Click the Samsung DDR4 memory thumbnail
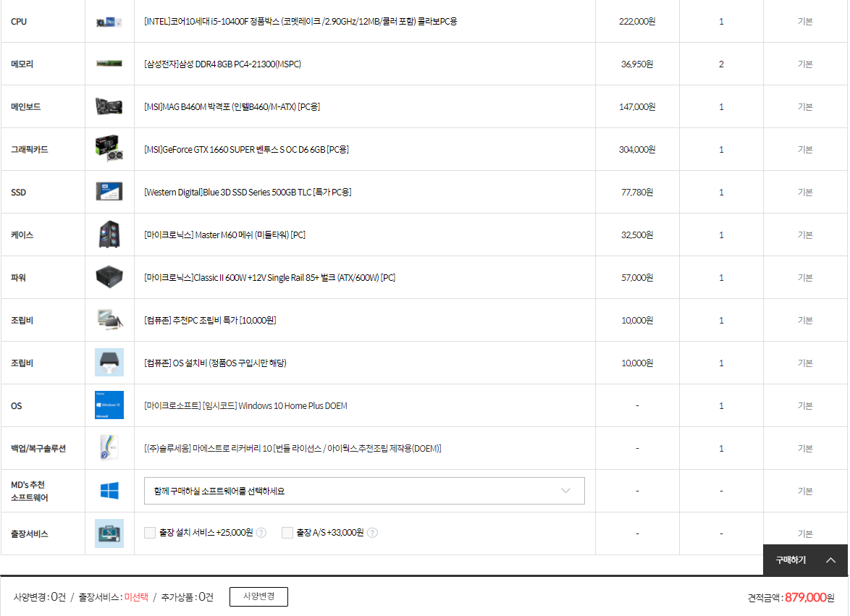Viewport: 850px width, 616px height. [x=109, y=64]
